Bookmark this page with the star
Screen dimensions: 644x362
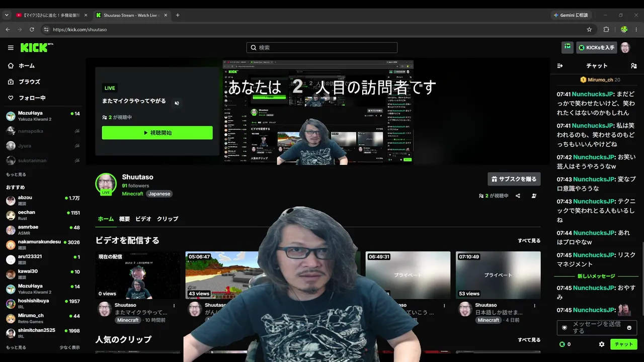[x=589, y=30]
